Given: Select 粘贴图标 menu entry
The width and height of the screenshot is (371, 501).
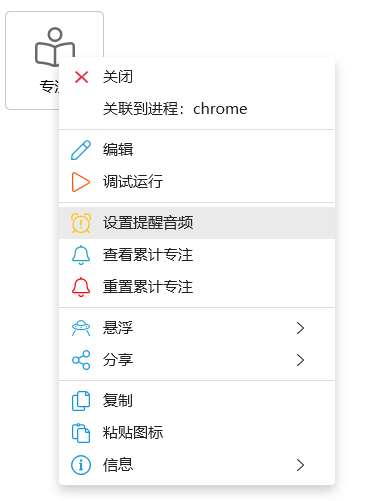Looking at the screenshot, I should (x=197, y=433).
